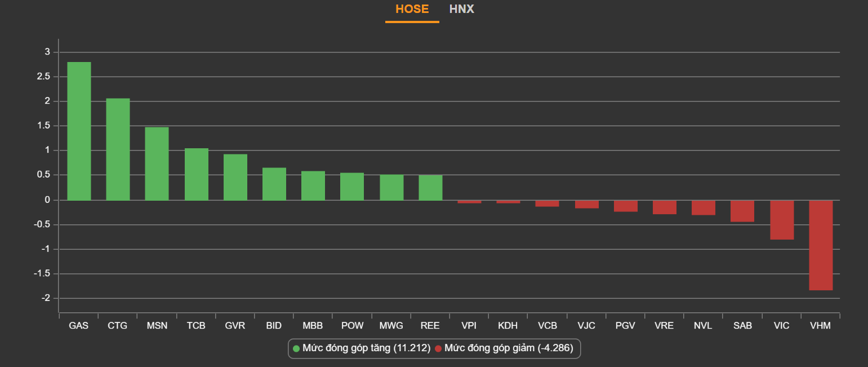Image resolution: width=868 pixels, height=367 pixels.
Task: Click the VCB axis label
Action: [x=547, y=326]
